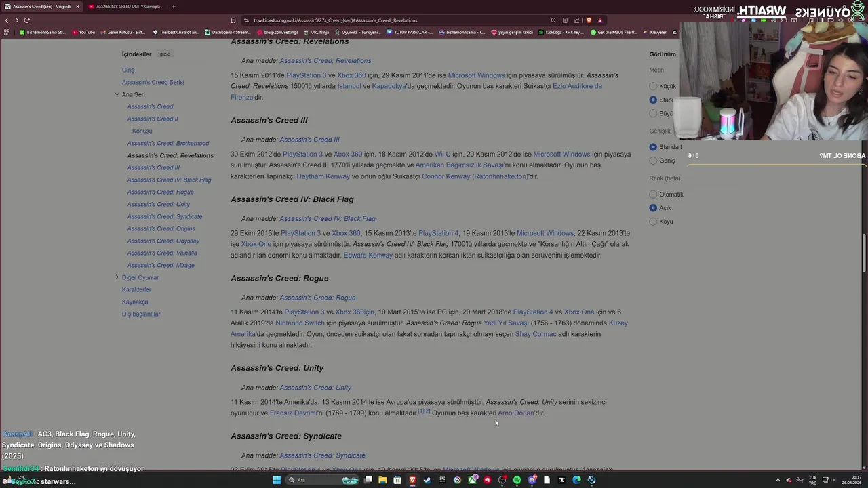
Task: Open Brave Shields lion icon
Action: click(588, 20)
